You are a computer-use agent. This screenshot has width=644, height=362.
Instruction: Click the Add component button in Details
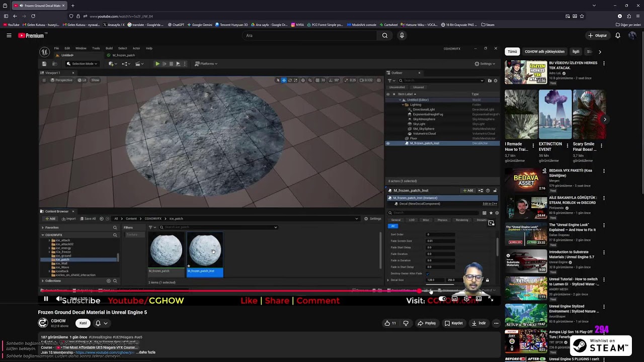[468, 191]
